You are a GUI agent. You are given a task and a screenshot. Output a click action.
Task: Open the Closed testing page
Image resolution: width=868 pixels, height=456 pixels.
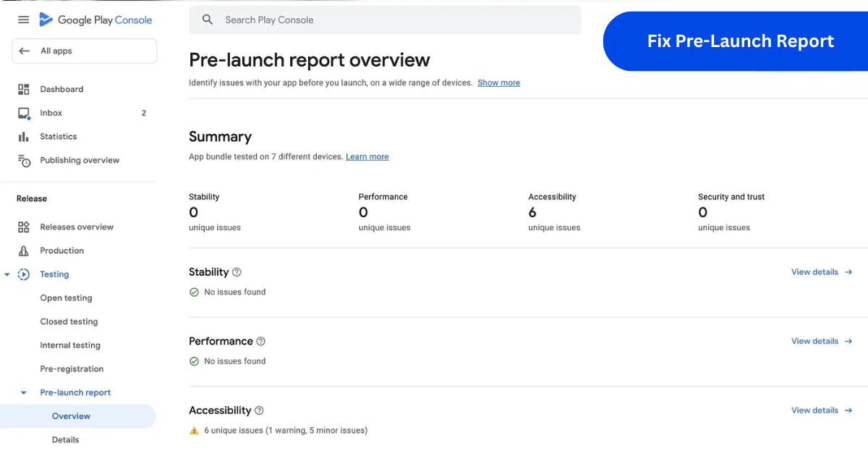click(x=69, y=321)
